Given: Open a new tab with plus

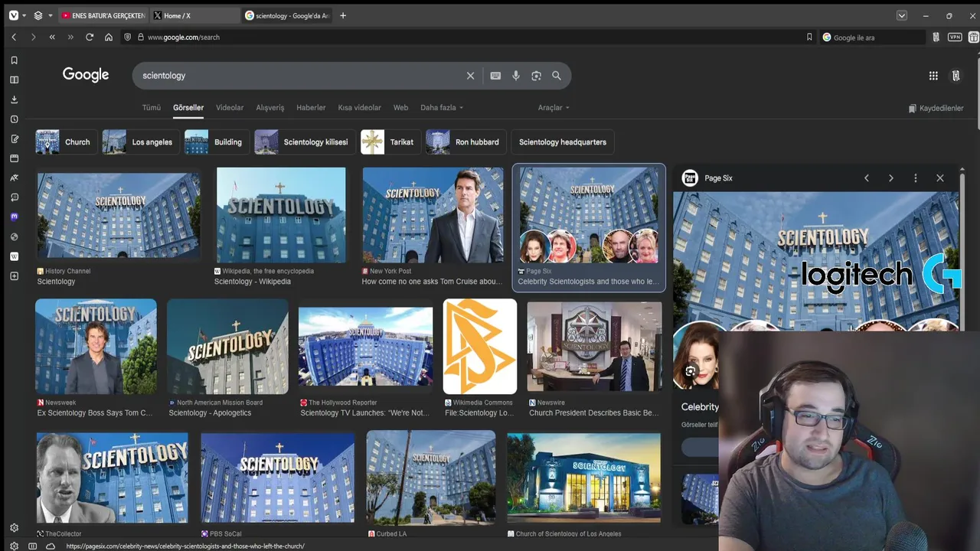Looking at the screenshot, I should [x=342, y=15].
